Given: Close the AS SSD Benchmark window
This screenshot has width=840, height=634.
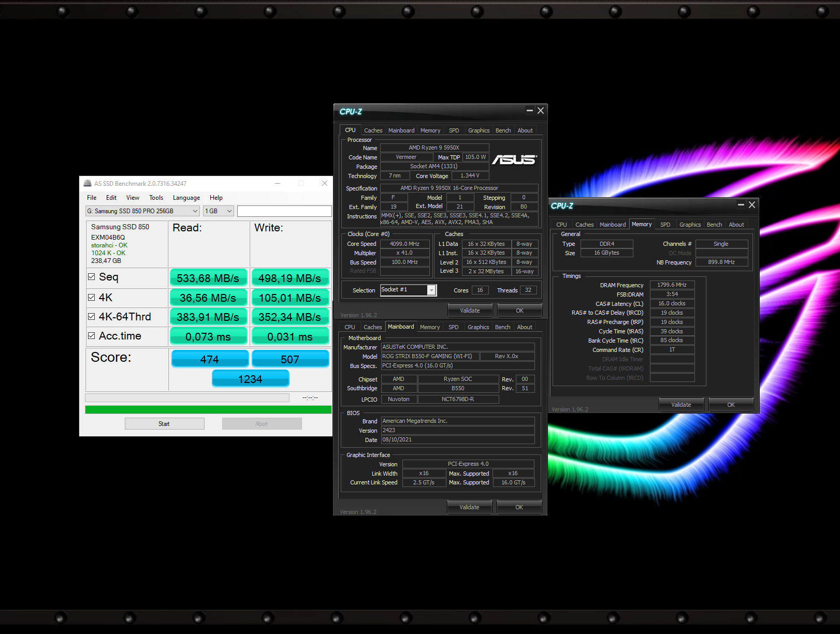Looking at the screenshot, I should pos(324,183).
